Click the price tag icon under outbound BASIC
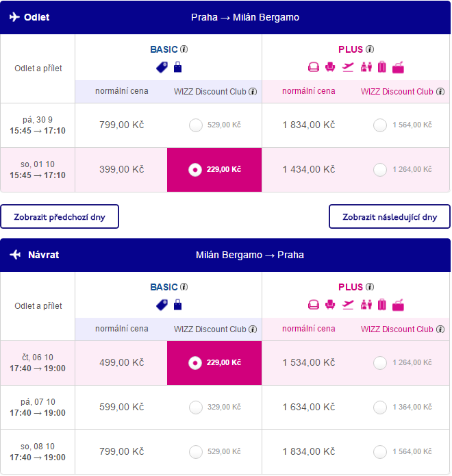Image resolution: width=452 pixels, height=476 pixels. point(162,67)
